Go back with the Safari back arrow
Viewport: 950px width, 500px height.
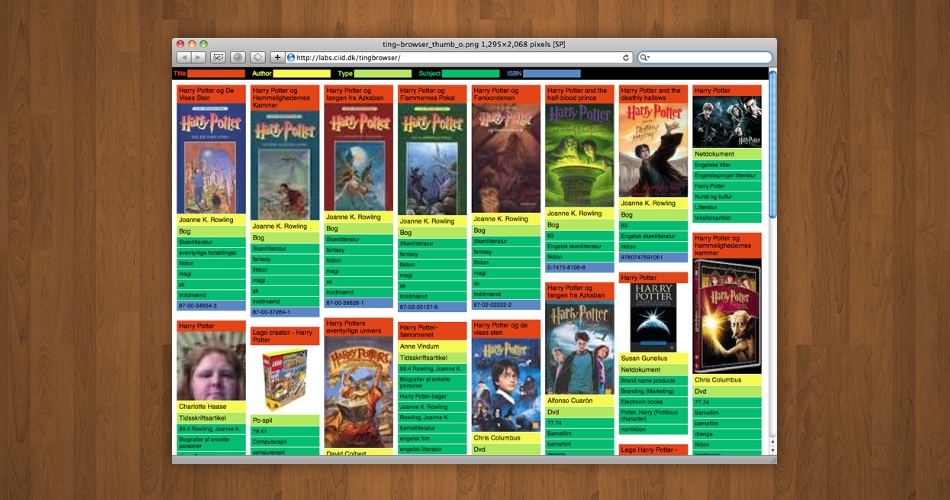[x=183, y=57]
